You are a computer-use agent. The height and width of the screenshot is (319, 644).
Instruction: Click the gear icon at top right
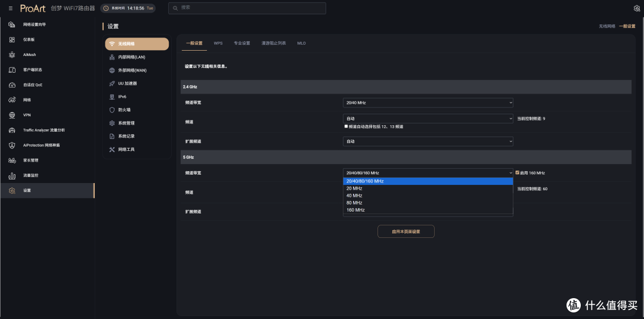[637, 8]
